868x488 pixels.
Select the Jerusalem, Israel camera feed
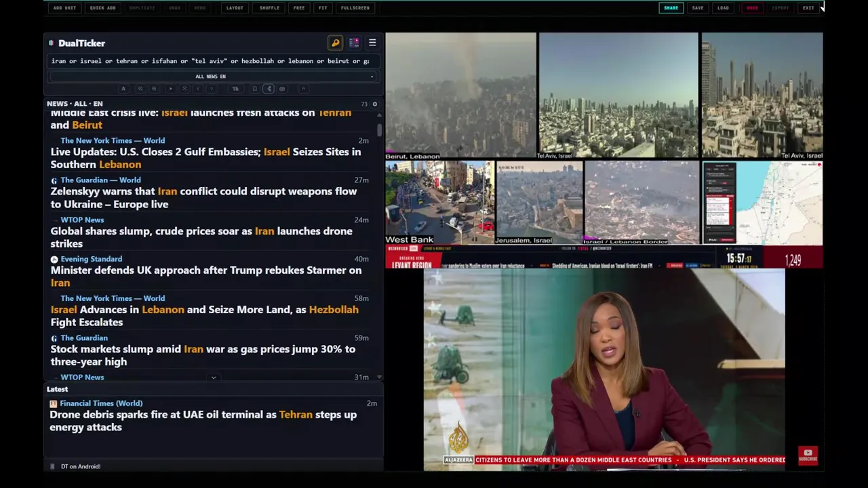coord(539,203)
